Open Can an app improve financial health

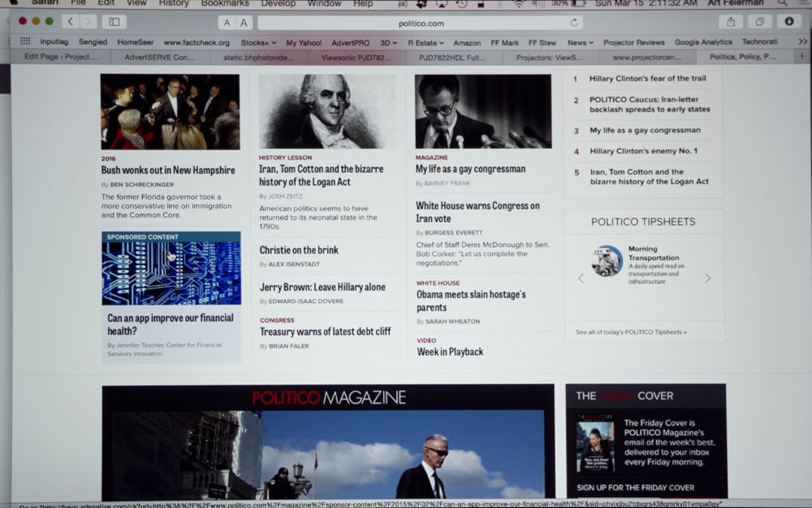pyautogui.click(x=171, y=324)
